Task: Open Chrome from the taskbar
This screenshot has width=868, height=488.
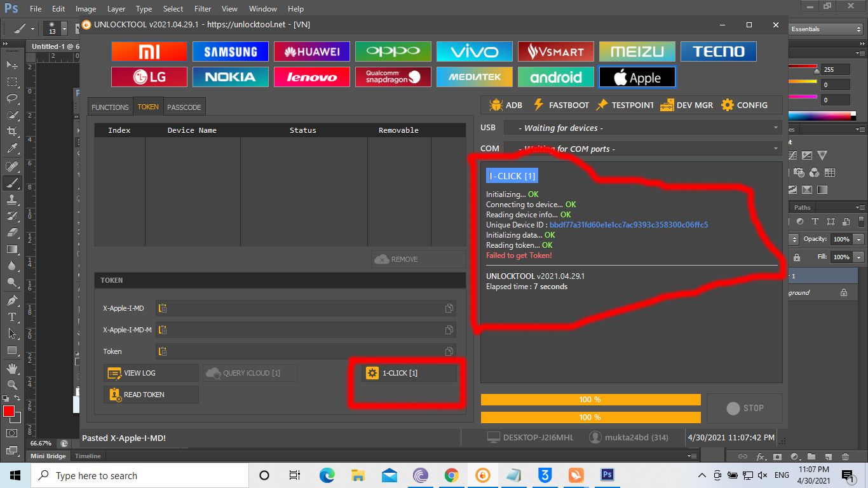Action: [452, 475]
